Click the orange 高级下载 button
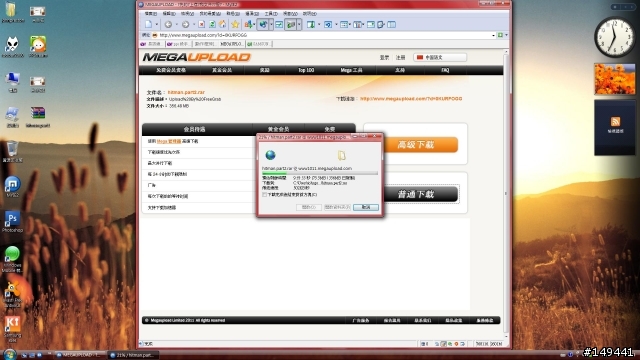Image resolution: width=640 pixels, height=360 pixels. 417,144
